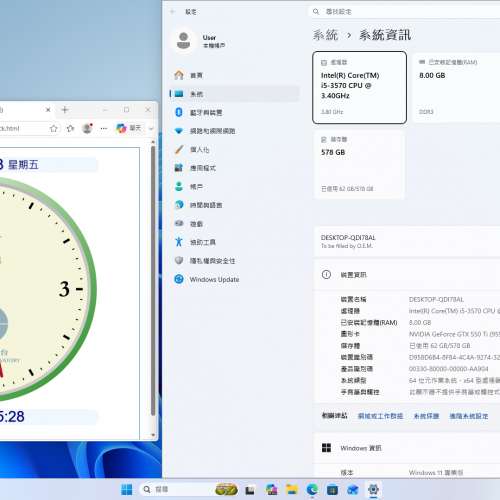Select the 578 GB storage card
Screen dimensions: 500x500
pos(359,164)
